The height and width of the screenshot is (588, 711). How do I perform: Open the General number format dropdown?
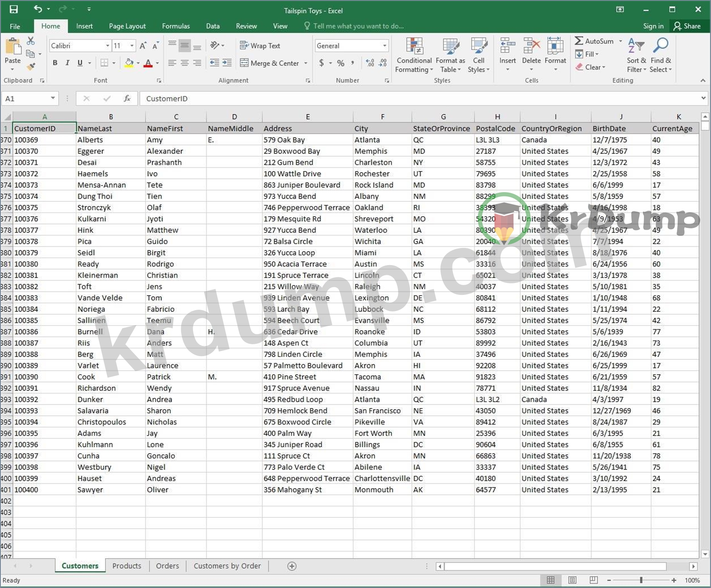pos(385,46)
